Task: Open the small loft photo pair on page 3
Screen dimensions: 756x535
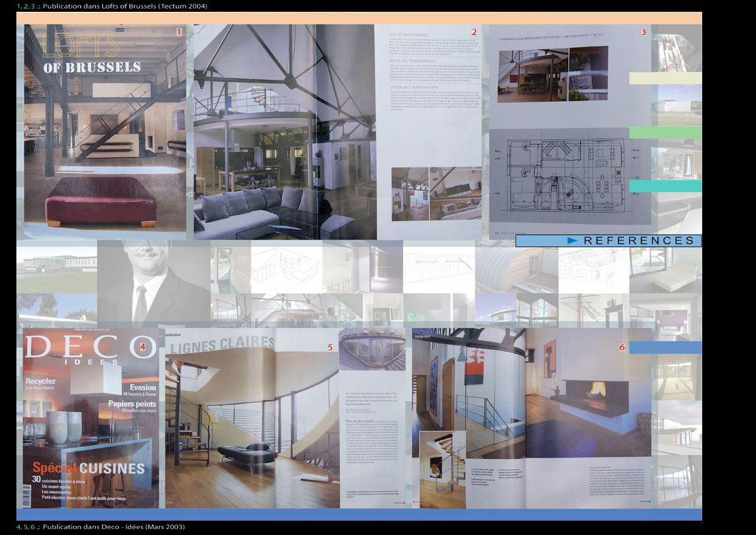Action: [553, 74]
